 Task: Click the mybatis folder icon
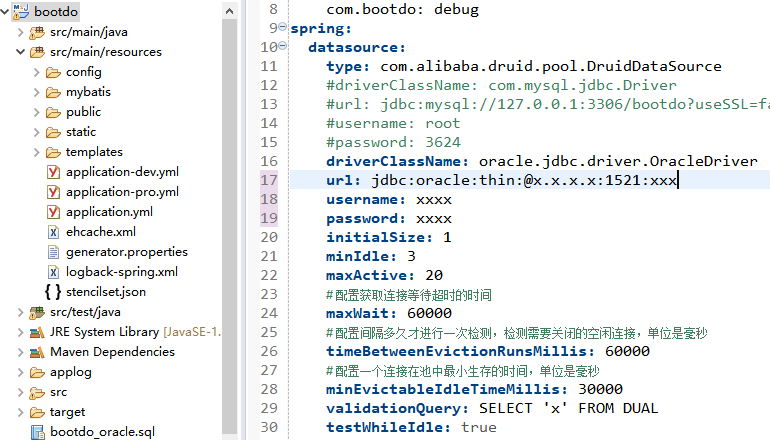coord(53,93)
